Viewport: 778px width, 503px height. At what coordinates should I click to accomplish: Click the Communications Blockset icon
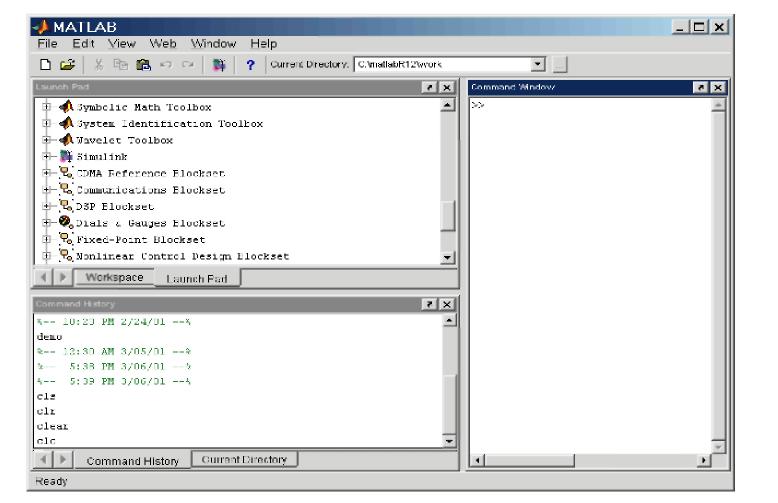[66, 189]
